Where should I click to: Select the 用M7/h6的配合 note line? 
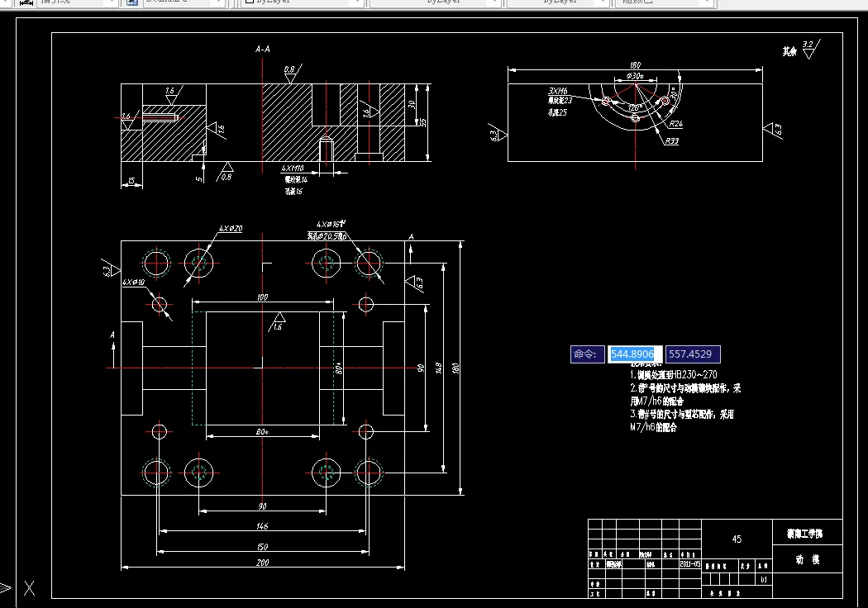pos(656,401)
